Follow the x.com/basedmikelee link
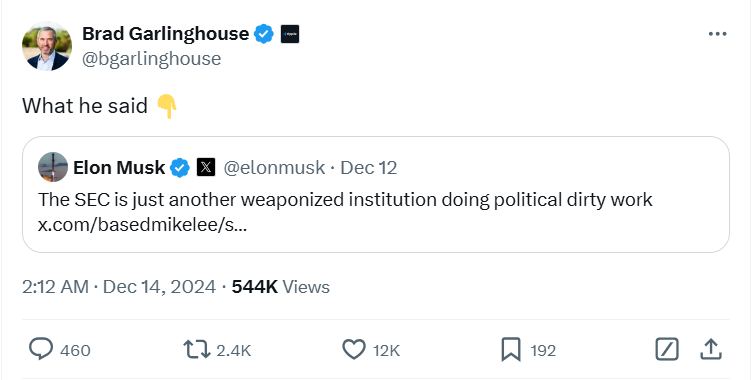Image resolution: width=756 pixels, height=380 pixels. coord(142,225)
